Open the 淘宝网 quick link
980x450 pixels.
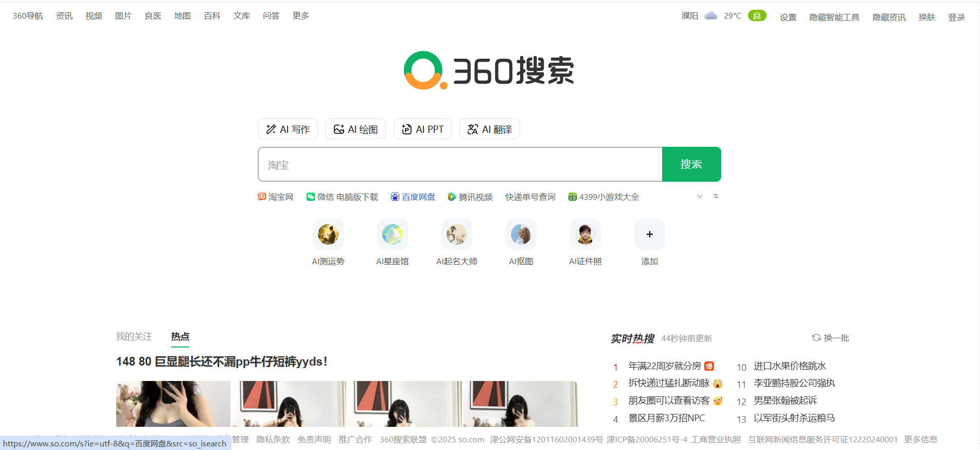[x=276, y=197]
